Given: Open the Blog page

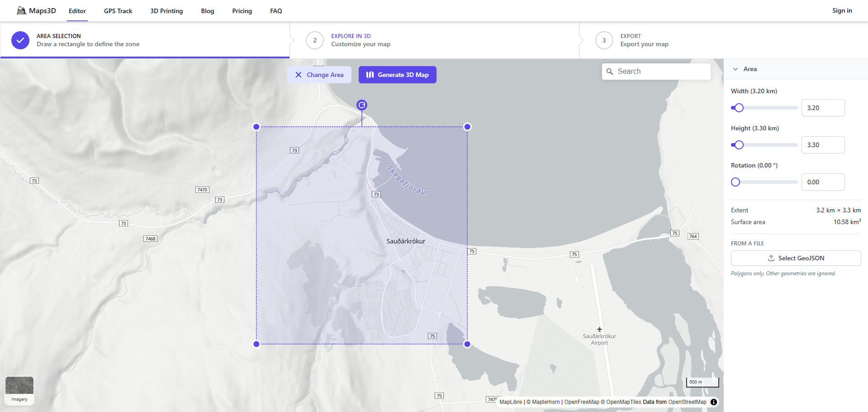Looking at the screenshot, I should pos(208,11).
